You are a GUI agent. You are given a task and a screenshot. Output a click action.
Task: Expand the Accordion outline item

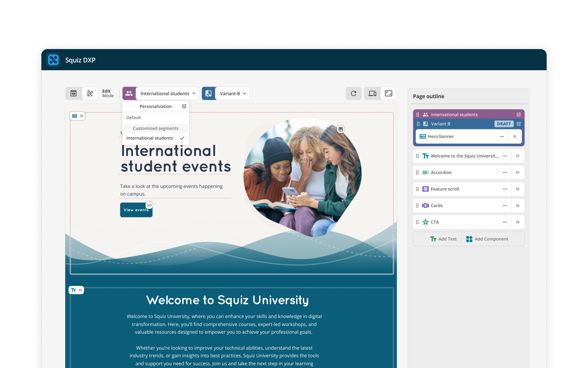coord(518,173)
